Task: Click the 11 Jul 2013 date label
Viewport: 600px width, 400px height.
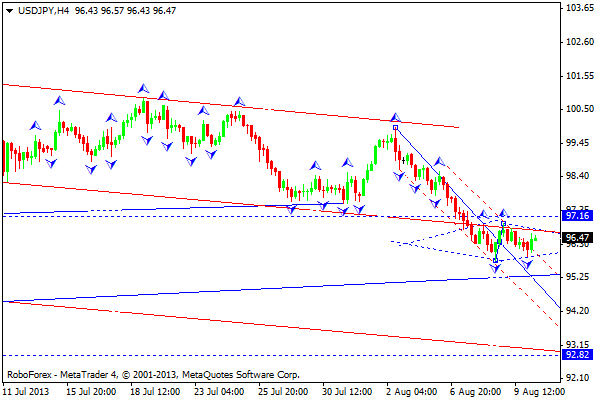Action: coord(29,389)
